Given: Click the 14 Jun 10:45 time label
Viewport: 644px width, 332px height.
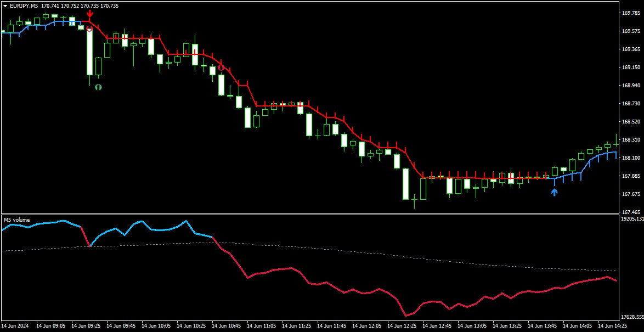Looking at the screenshot, I should pyautogui.click(x=227, y=326).
